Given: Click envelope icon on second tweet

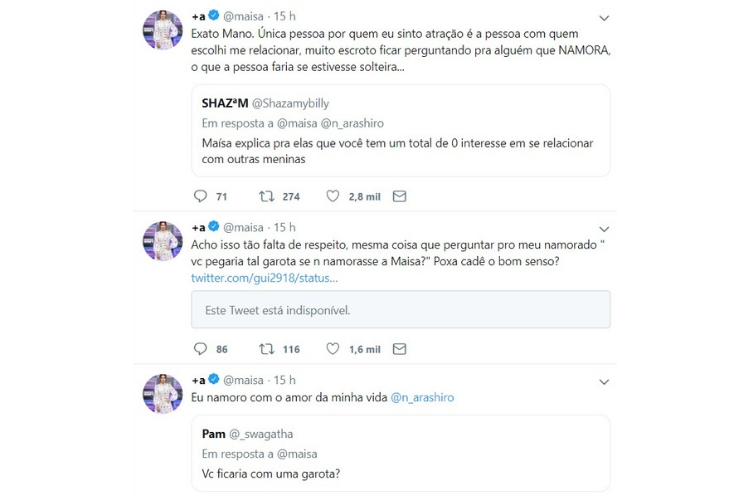Looking at the screenshot, I should pyautogui.click(x=399, y=349).
